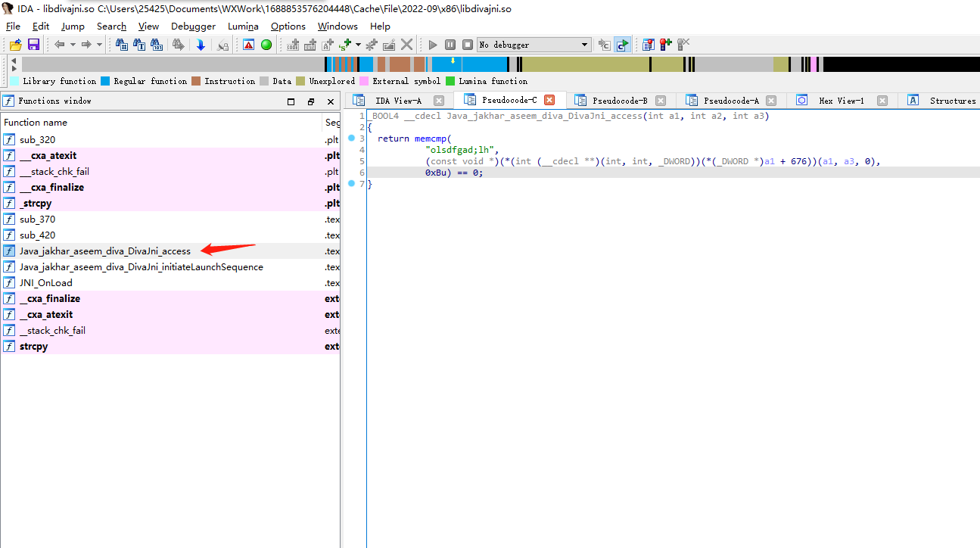Open the 'No debugger' selection dropdown
The height and width of the screenshot is (548, 980).
pos(534,45)
